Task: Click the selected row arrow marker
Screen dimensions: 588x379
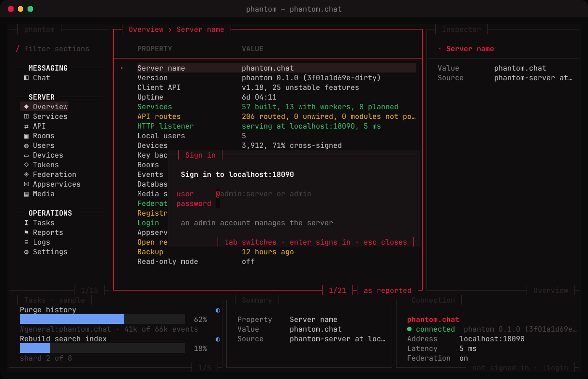Action: (122, 68)
